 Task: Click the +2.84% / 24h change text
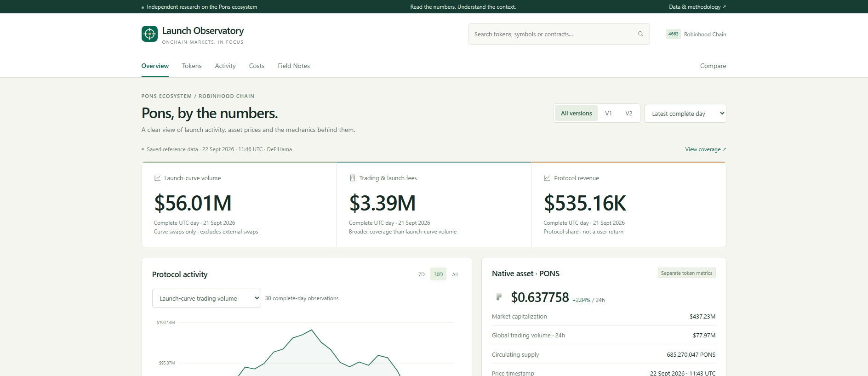pos(588,300)
